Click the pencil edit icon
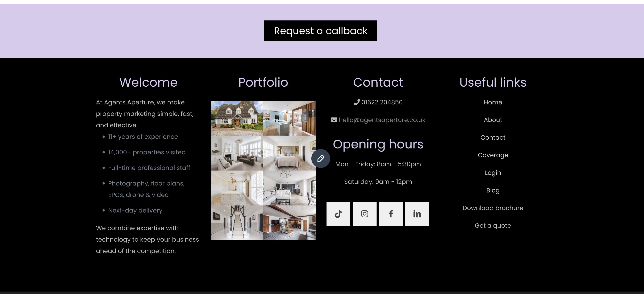This screenshot has width=644, height=294. [321, 158]
